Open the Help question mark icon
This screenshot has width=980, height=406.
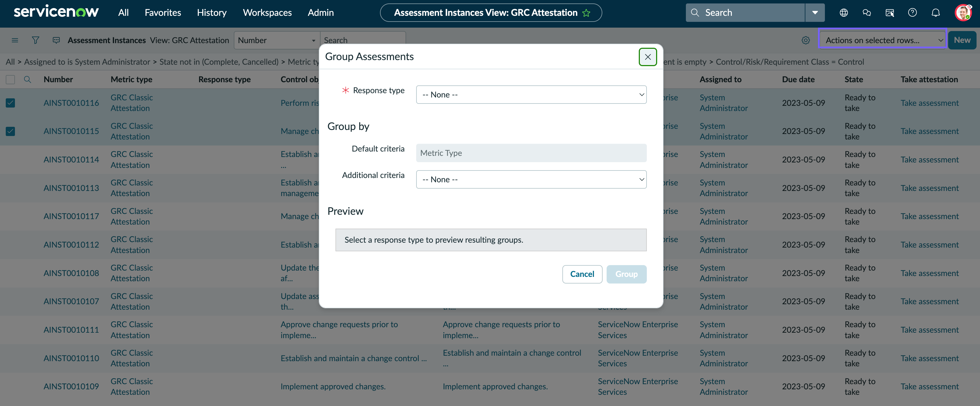[912, 13]
